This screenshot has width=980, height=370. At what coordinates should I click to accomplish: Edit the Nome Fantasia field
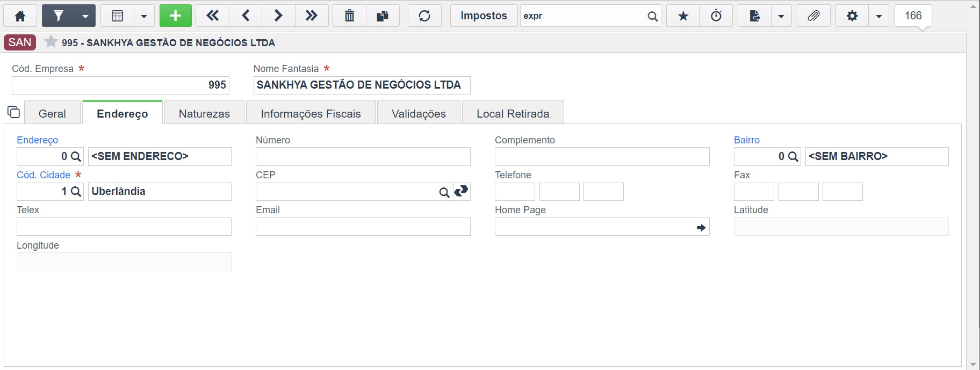[x=362, y=85]
